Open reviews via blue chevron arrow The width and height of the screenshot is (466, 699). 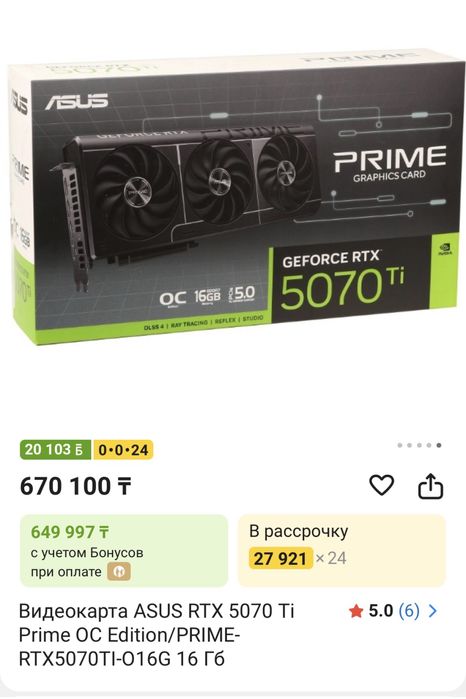(432, 611)
